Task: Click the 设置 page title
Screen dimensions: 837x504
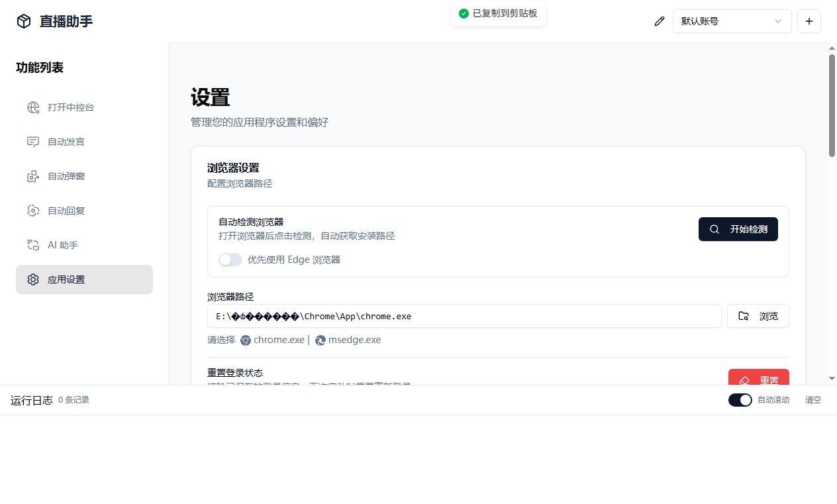Action: coord(210,97)
